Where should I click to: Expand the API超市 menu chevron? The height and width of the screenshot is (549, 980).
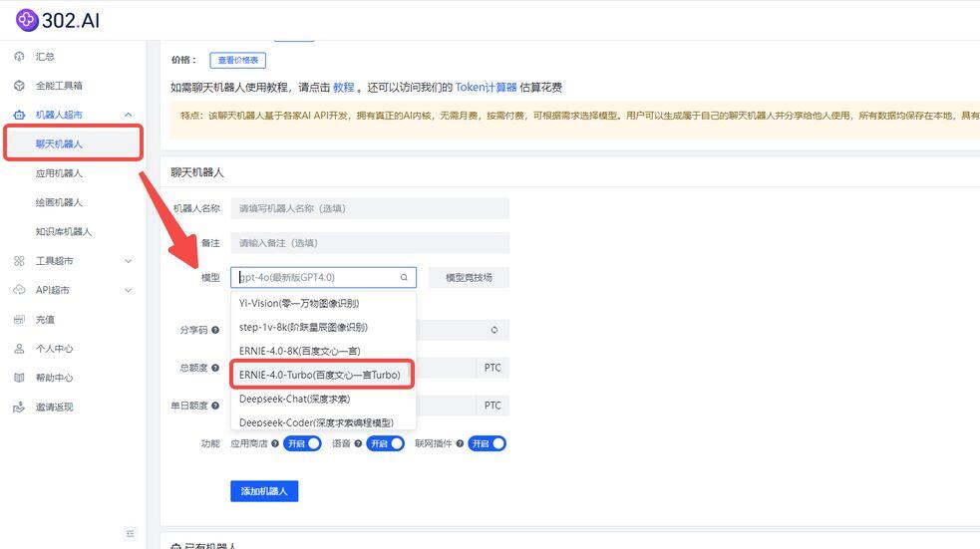[129, 290]
